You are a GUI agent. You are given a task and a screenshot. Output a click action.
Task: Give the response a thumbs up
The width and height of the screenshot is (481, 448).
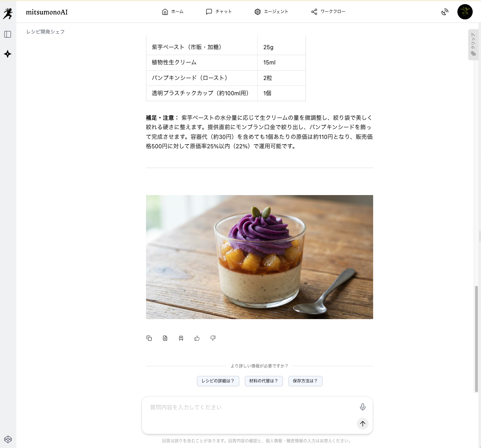tap(197, 338)
